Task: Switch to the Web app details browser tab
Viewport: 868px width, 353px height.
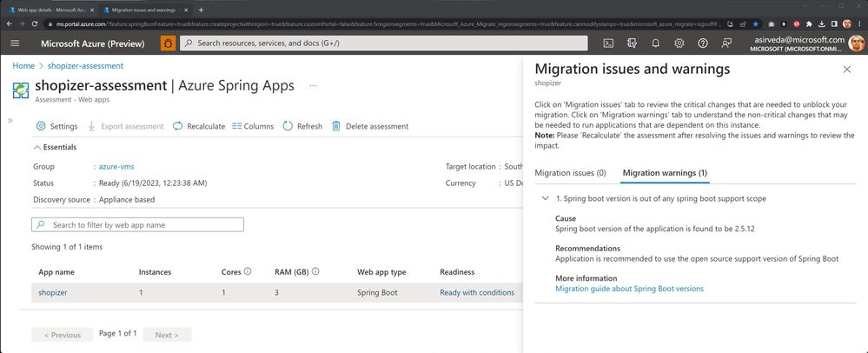Action: coord(51,10)
